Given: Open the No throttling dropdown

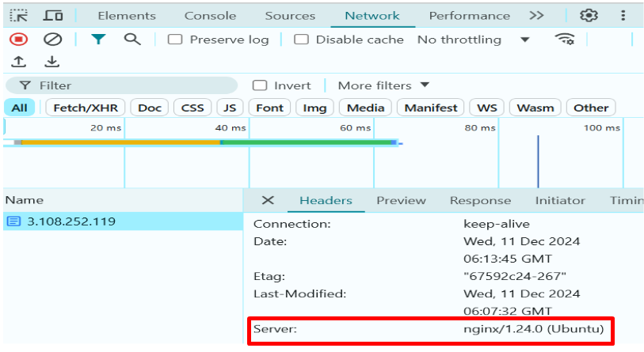Looking at the screenshot, I should tap(473, 40).
